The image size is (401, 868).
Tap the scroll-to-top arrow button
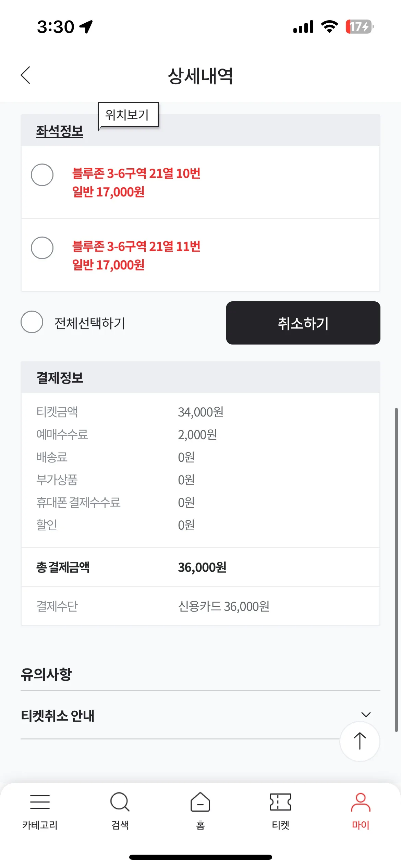pos(360,741)
